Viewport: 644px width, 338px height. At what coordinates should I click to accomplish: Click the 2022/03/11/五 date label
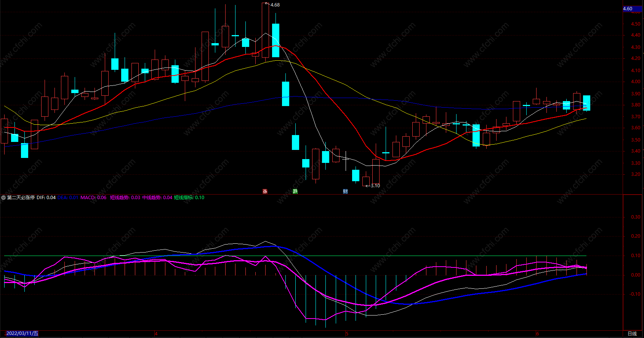tap(22, 333)
